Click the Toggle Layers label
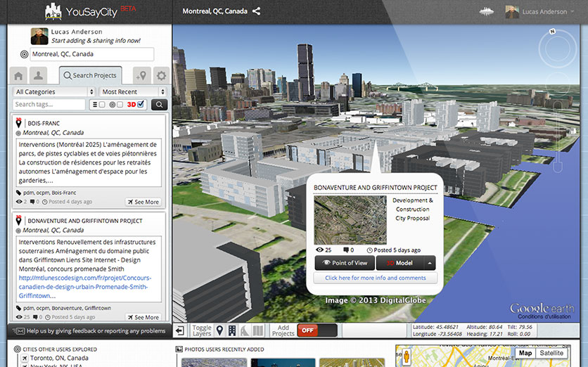Screen dimensions: 588x367 202,330
